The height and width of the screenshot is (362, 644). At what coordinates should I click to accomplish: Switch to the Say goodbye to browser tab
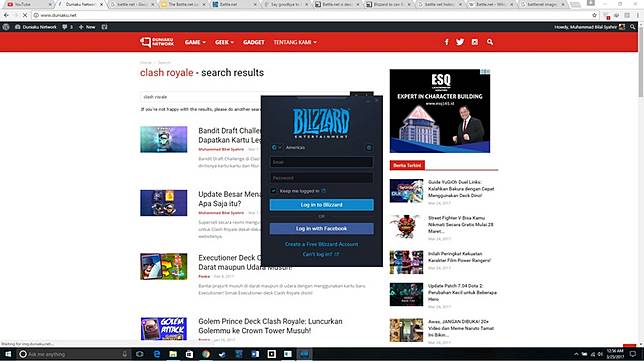point(285,5)
